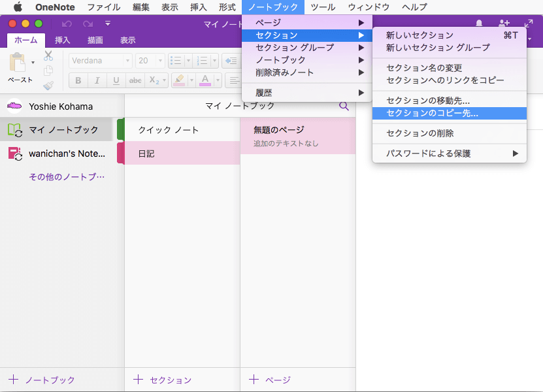Viewport: 543px width, 392px height.
Task: Open the numbering style dropdown arrow
Action: click(x=214, y=61)
